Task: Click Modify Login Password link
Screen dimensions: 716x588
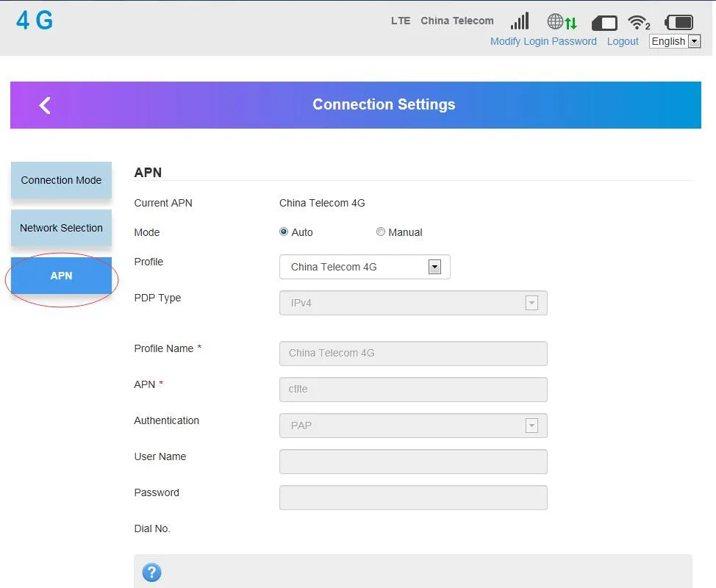Action: (543, 42)
